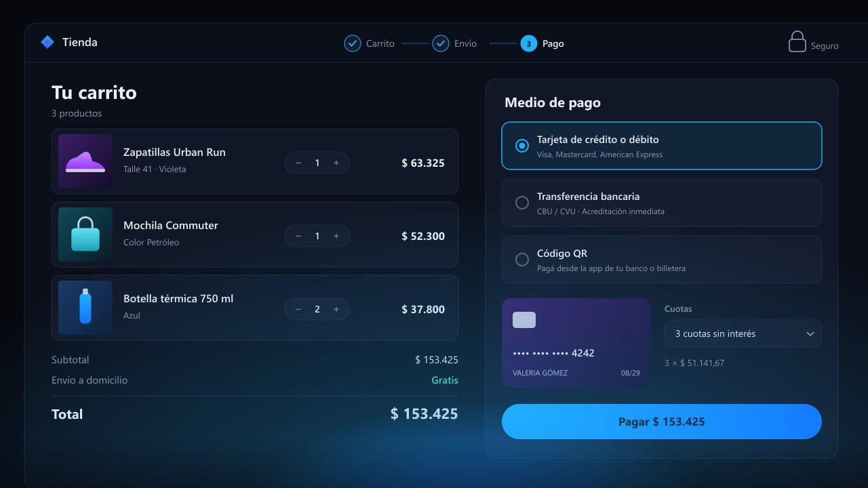This screenshot has width=868, height=488.
Task: Decrease quantity of Botella térmica 750 ml
Action: coord(298,309)
